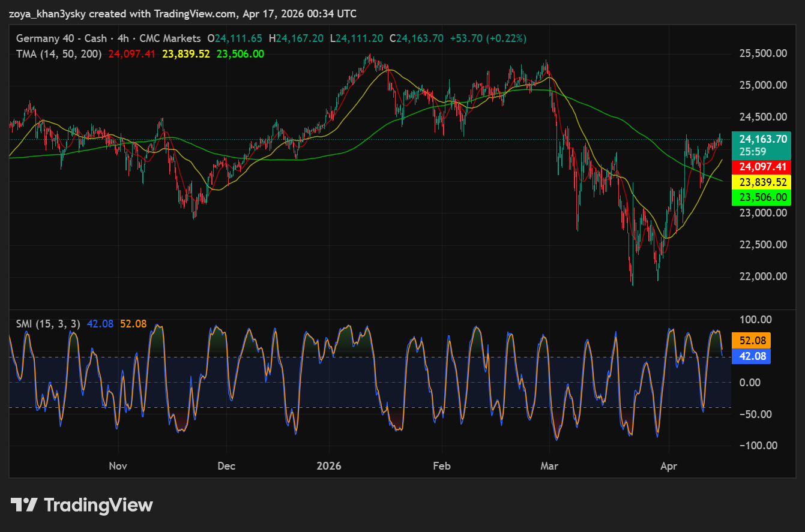Viewport: 805px width, 532px height.
Task: Select the SMI (15, 3, 3) indicator legend
Action: point(48,324)
